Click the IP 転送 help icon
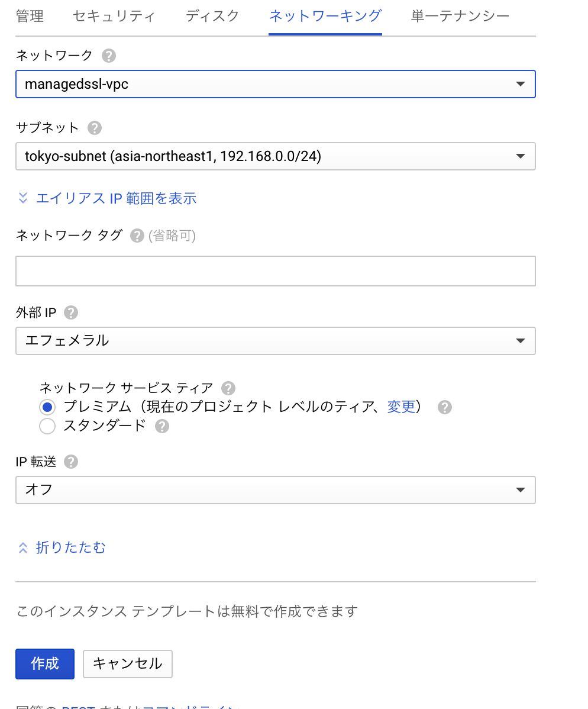588x709 pixels. [70, 462]
